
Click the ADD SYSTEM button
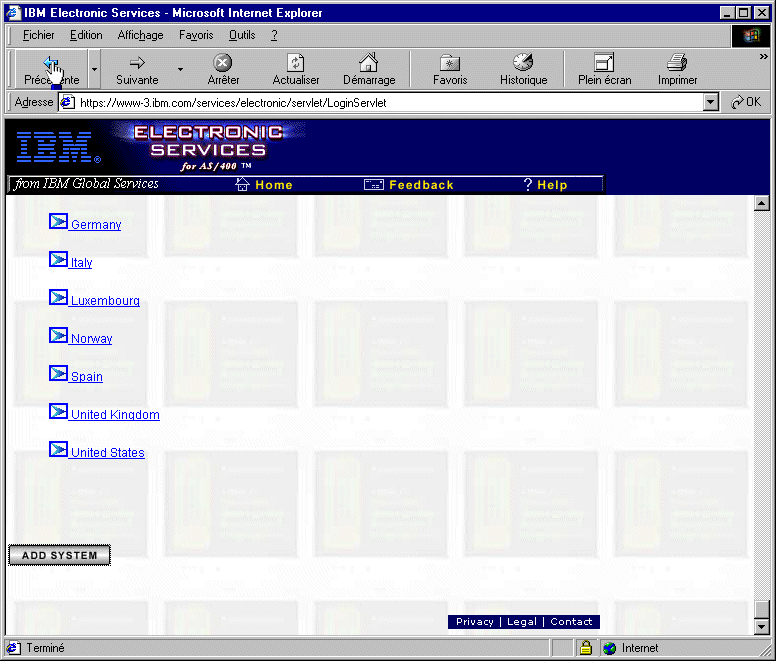click(x=59, y=555)
